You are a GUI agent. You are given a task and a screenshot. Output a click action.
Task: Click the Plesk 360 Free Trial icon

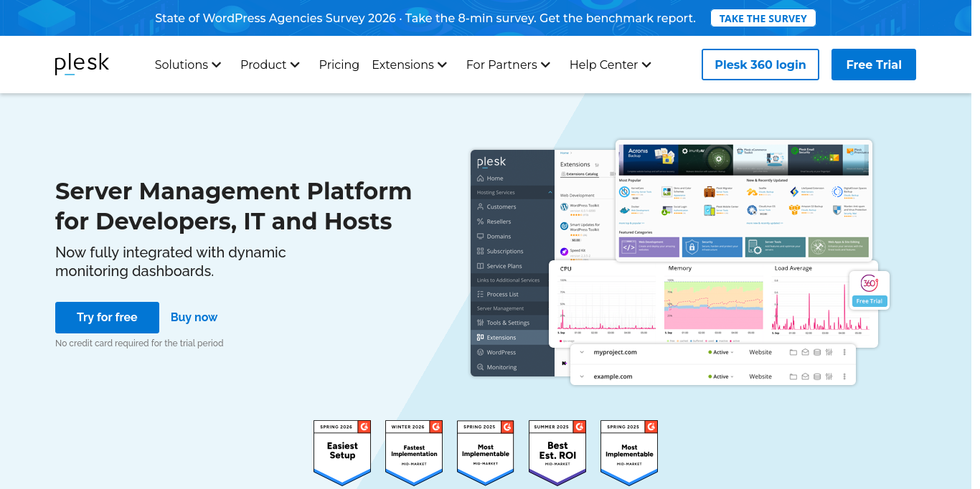tap(869, 290)
